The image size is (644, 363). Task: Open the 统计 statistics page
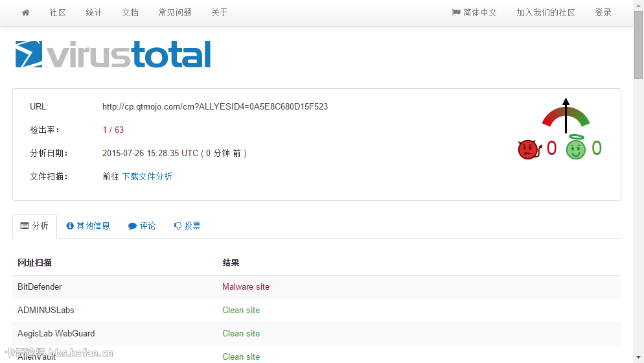tap(94, 13)
